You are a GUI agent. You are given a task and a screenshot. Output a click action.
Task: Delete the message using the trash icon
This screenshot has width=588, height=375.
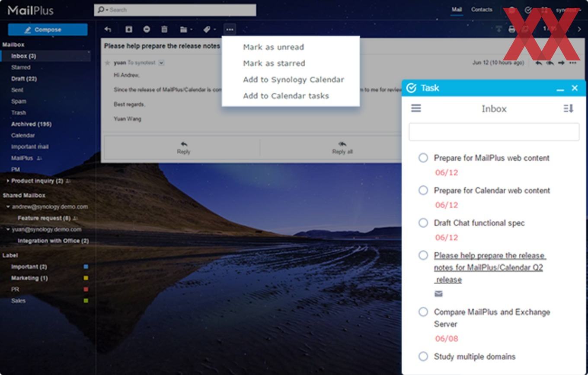164,29
